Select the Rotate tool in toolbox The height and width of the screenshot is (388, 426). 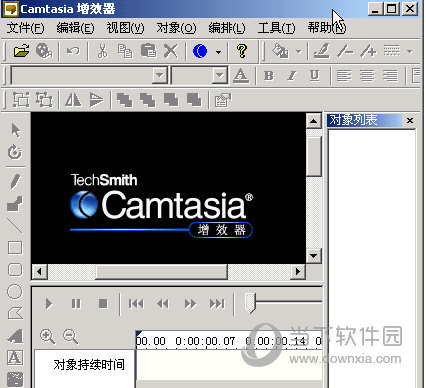pos(15,152)
